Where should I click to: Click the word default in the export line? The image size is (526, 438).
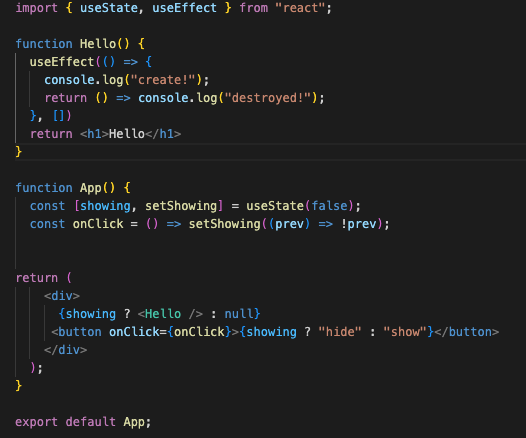[x=91, y=422]
